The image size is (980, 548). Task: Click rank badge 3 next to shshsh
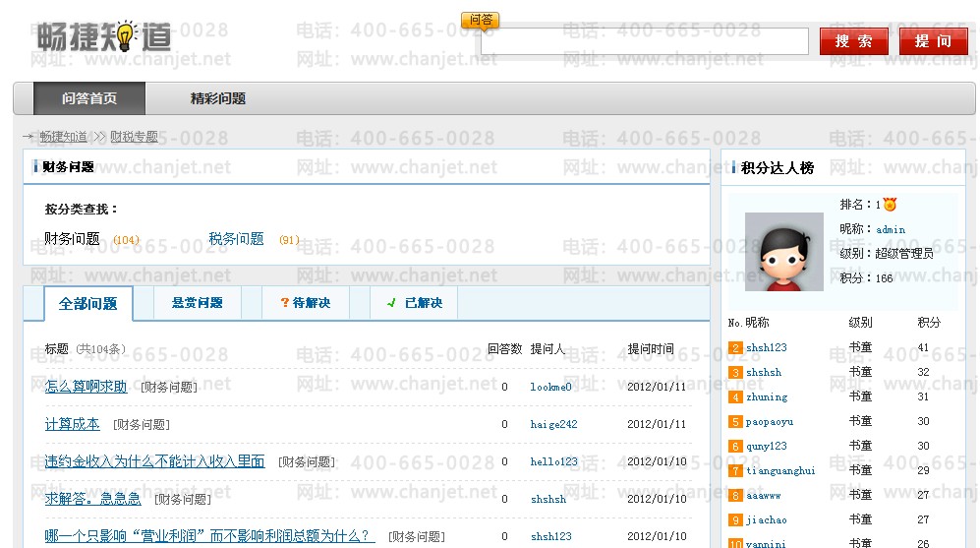(x=735, y=372)
